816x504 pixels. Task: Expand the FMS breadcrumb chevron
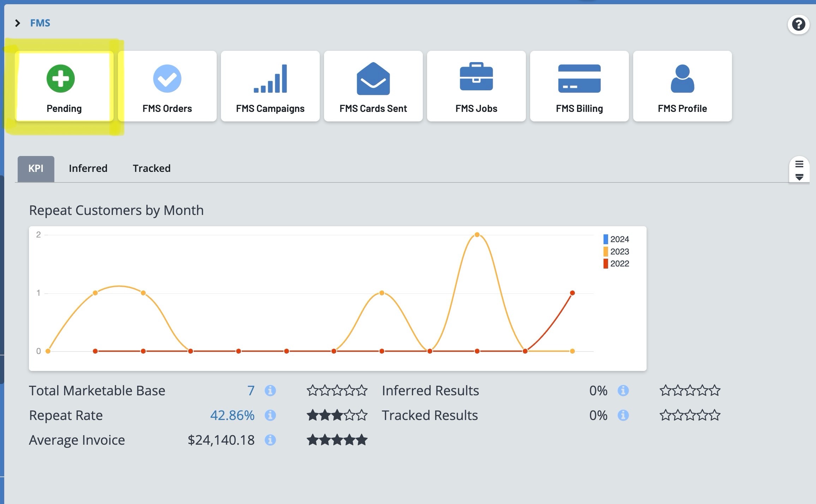(x=17, y=23)
